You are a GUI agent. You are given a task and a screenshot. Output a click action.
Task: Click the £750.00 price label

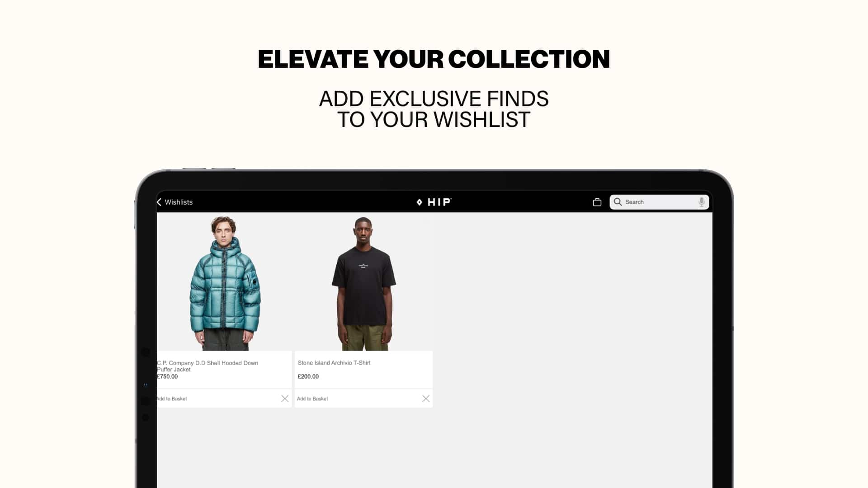[167, 376]
